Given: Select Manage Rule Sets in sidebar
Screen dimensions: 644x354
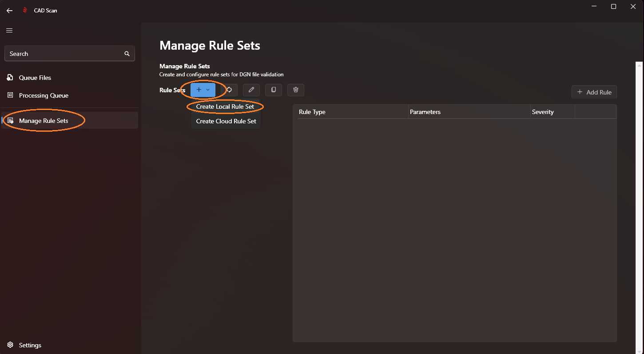Looking at the screenshot, I should tap(44, 121).
